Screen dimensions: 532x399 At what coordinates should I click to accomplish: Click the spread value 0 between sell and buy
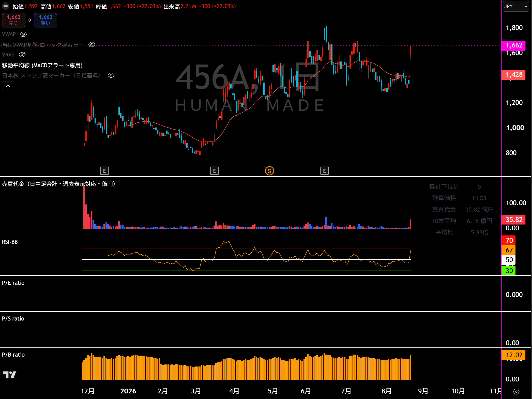pos(30,20)
